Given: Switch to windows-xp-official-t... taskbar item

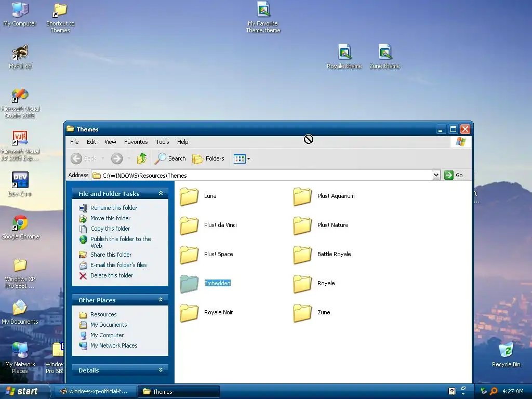Looking at the screenshot, I should click(x=95, y=392).
